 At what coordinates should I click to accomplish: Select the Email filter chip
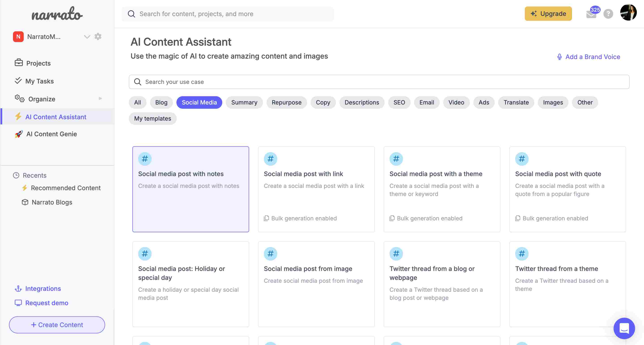coord(427,102)
